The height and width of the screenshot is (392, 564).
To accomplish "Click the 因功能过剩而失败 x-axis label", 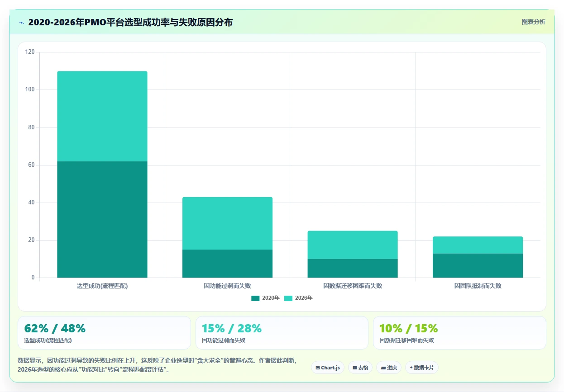I will click(x=227, y=286).
